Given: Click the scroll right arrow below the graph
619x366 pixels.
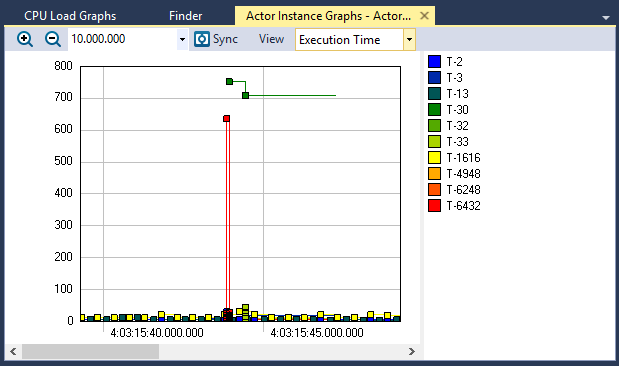Looking at the screenshot, I should [412, 351].
